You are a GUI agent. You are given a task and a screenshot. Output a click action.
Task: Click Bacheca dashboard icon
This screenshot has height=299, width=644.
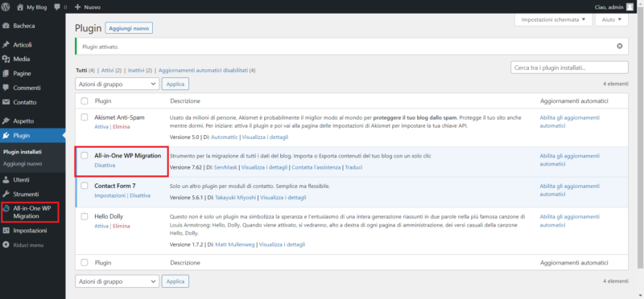[x=6, y=26]
